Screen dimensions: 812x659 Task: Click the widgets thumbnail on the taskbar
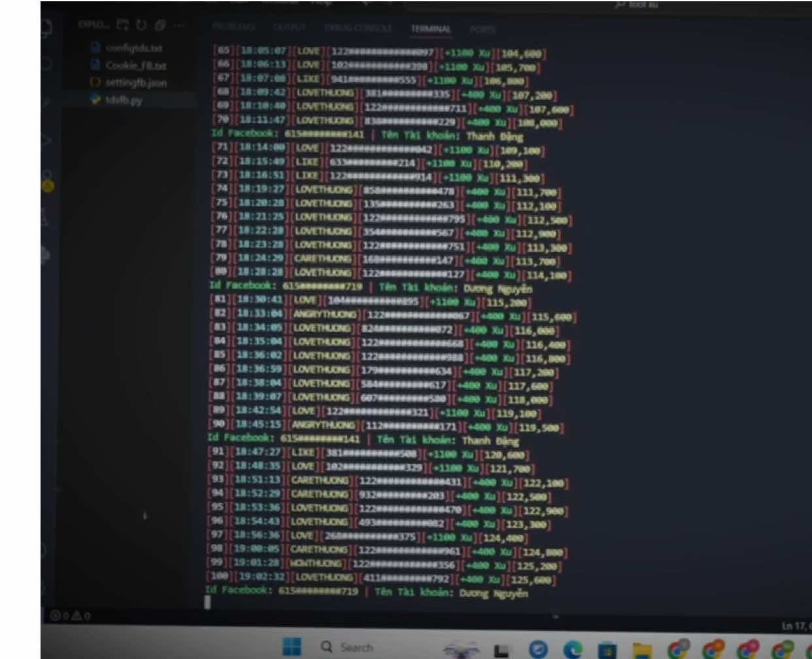point(462,649)
